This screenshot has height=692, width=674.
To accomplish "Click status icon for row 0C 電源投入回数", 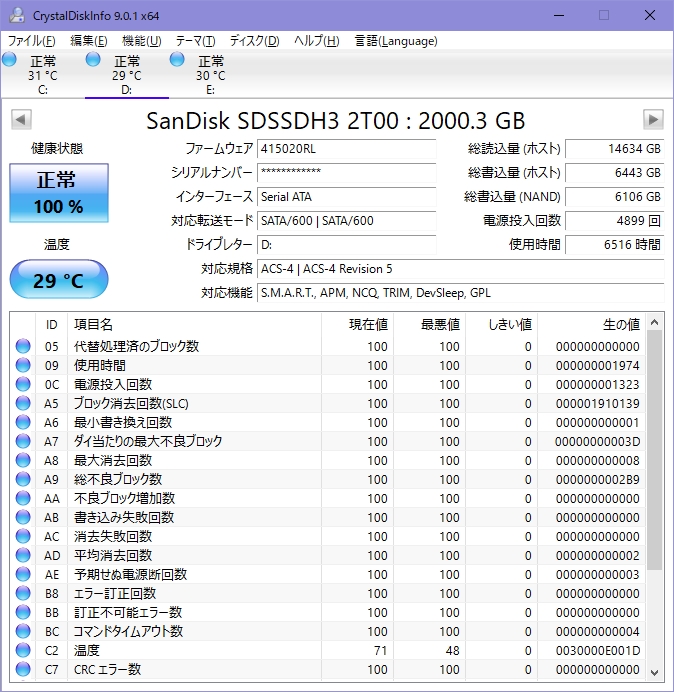I will click(x=23, y=384).
